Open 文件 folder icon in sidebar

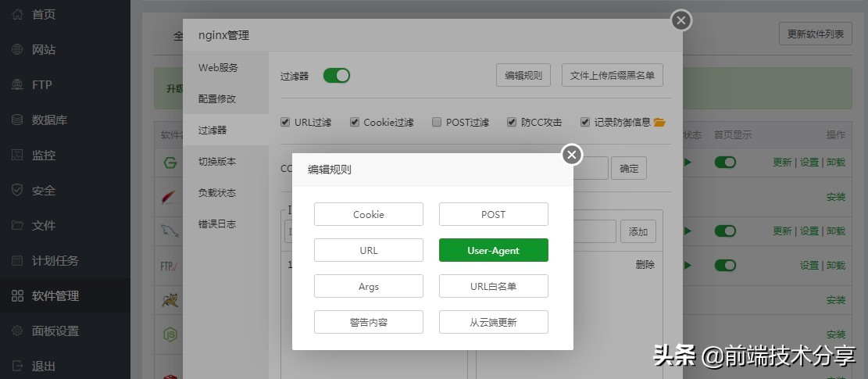[x=17, y=225]
